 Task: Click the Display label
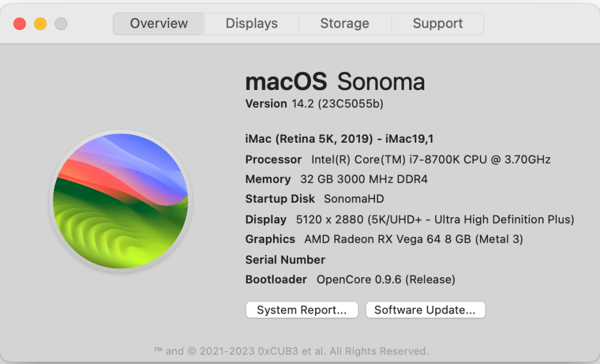coord(266,219)
